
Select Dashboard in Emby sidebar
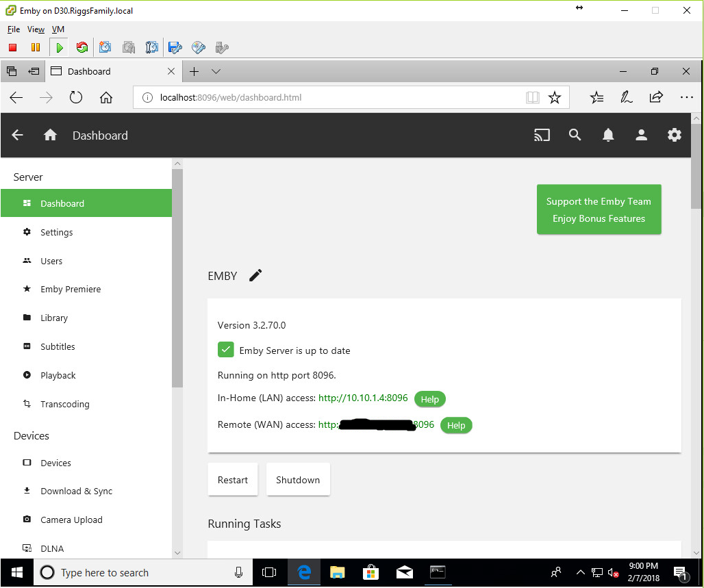[86, 203]
